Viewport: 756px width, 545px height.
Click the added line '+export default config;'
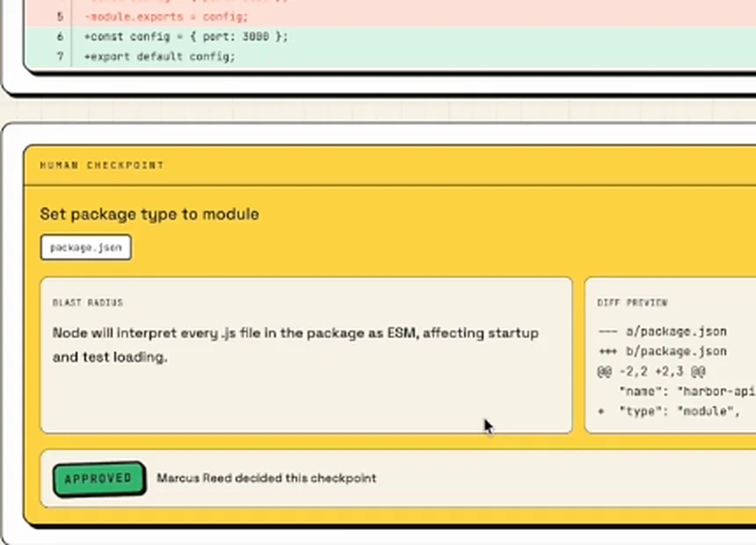(x=160, y=56)
